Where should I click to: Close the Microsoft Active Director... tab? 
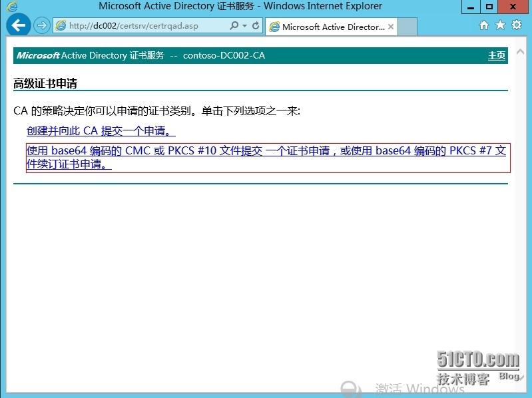[391, 27]
